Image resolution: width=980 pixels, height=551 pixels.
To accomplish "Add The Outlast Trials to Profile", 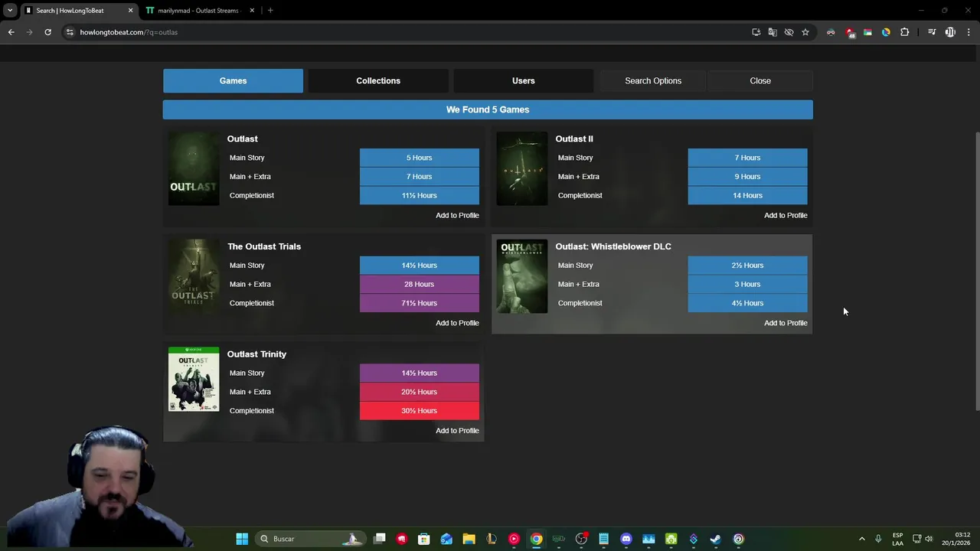I will point(457,323).
